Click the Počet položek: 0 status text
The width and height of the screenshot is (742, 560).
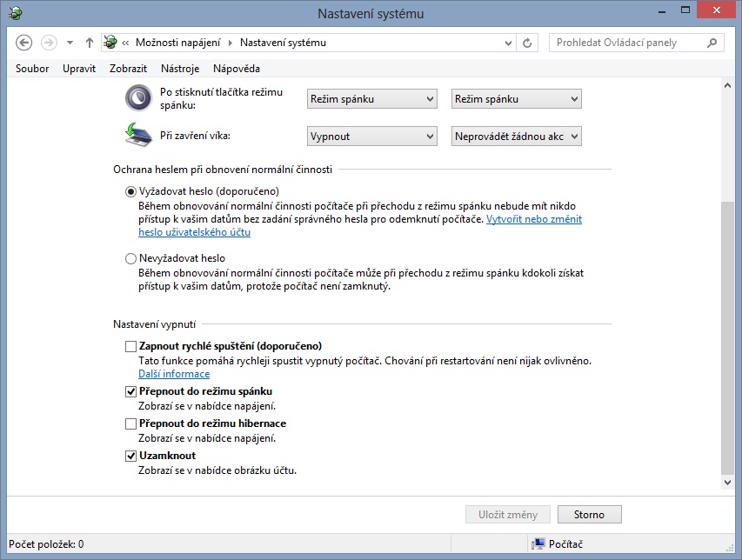pos(46,544)
